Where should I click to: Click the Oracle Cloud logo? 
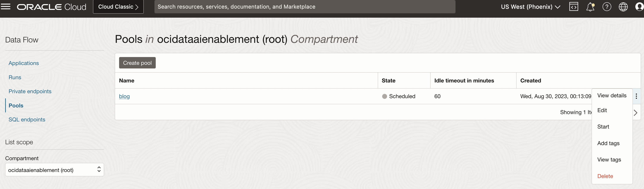pos(51,7)
